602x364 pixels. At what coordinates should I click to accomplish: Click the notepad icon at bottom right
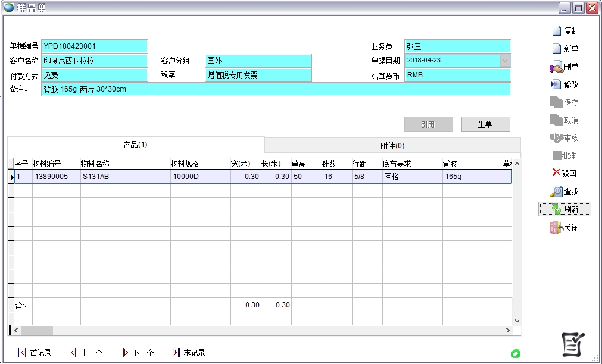pos(573,344)
